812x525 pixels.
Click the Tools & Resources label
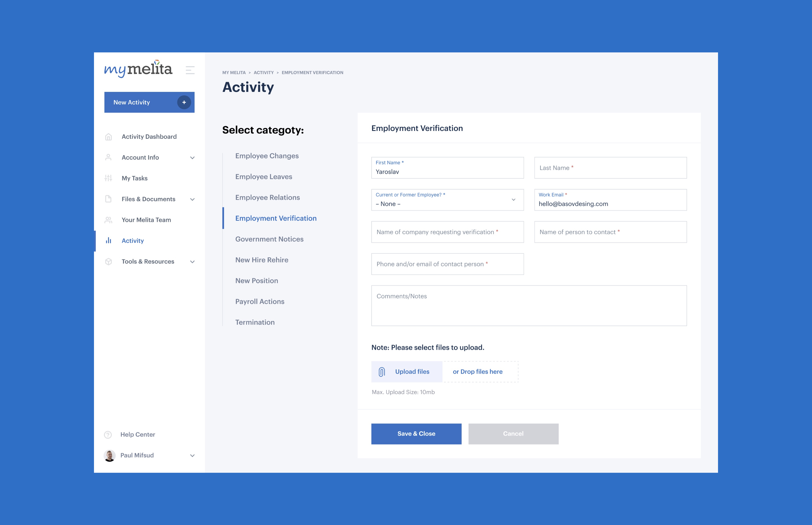148,262
